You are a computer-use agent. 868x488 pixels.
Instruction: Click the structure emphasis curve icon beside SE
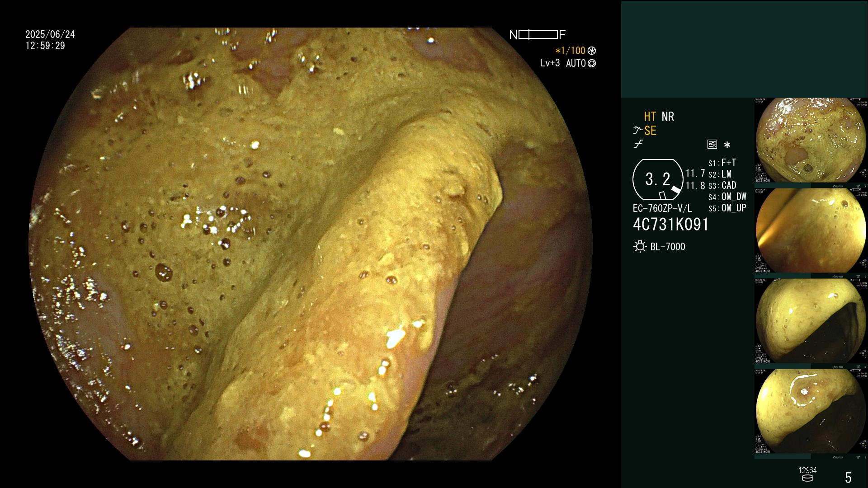638,131
